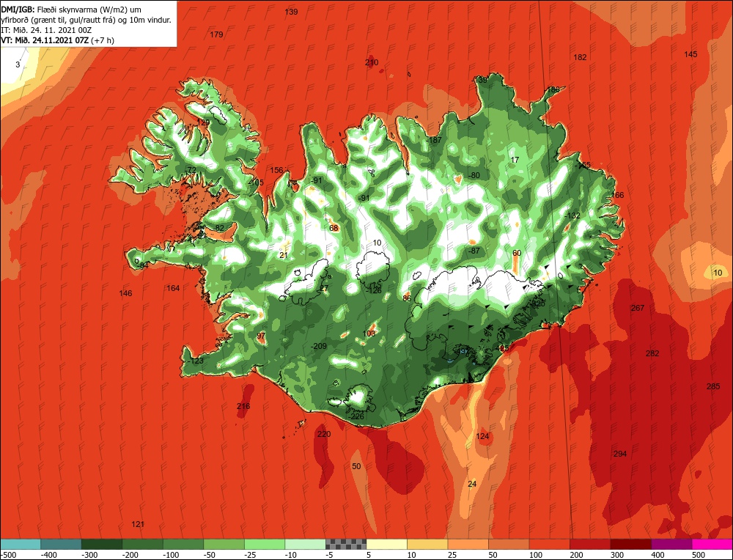Select the value -226 on the south coast
This screenshot has width=733, height=560.
356,416
